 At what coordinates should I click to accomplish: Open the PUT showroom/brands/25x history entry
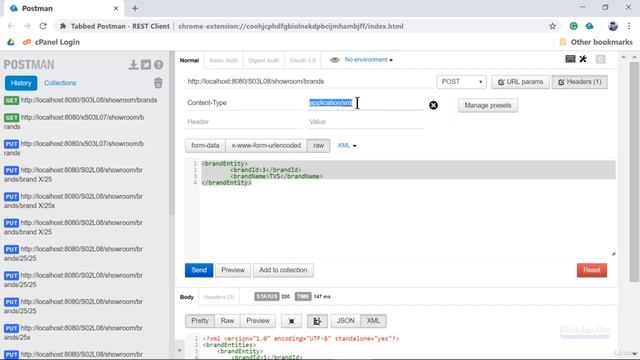(x=73, y=333)
